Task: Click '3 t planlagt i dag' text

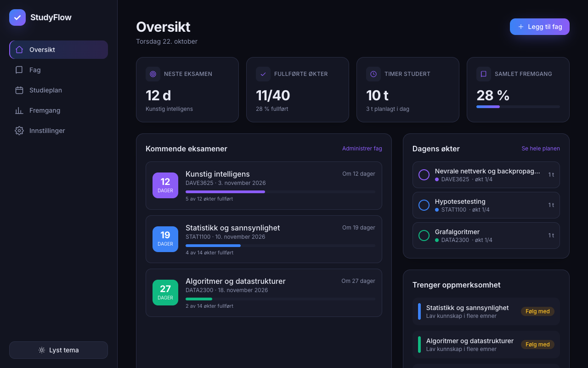Action: 388,109
